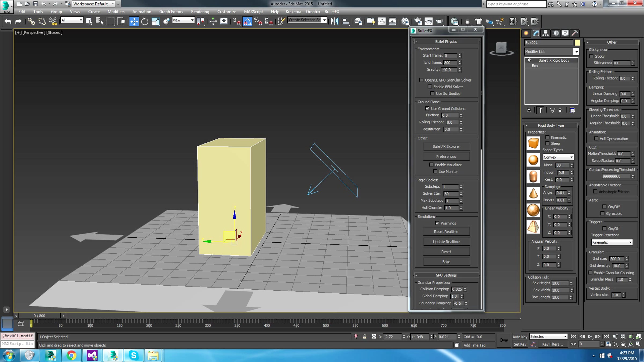Click the Undo arrow in main toolbar

tap(8, 21)
